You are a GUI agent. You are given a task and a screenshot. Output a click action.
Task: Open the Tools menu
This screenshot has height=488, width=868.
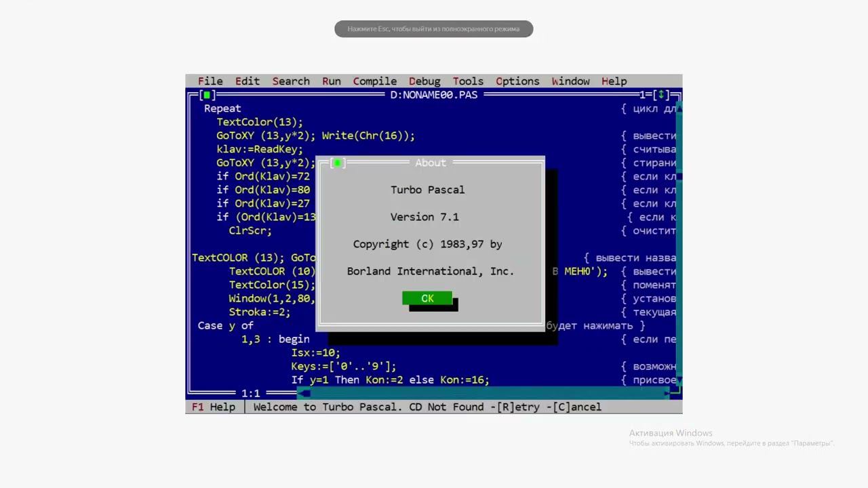click(x=468, y=81)
